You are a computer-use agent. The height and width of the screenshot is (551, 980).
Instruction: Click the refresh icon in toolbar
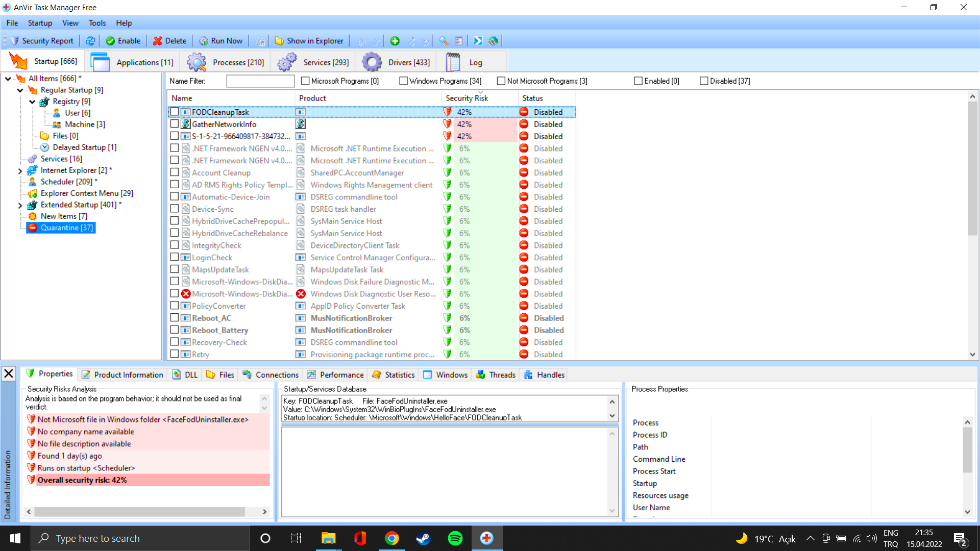[90, 41]
